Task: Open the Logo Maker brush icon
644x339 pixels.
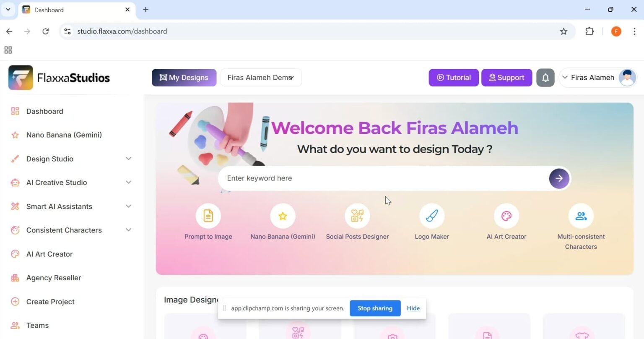Action: (x=432, y=216)
